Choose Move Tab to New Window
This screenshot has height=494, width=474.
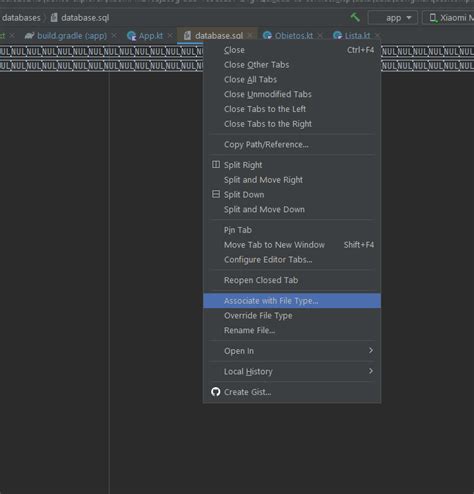tap(292, 245)
